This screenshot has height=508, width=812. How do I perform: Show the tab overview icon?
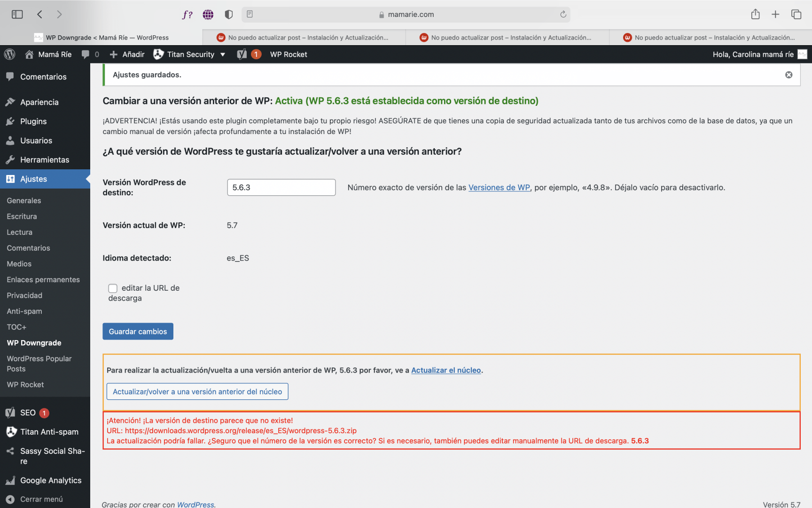pyautogui.click(x=796, y=15)
